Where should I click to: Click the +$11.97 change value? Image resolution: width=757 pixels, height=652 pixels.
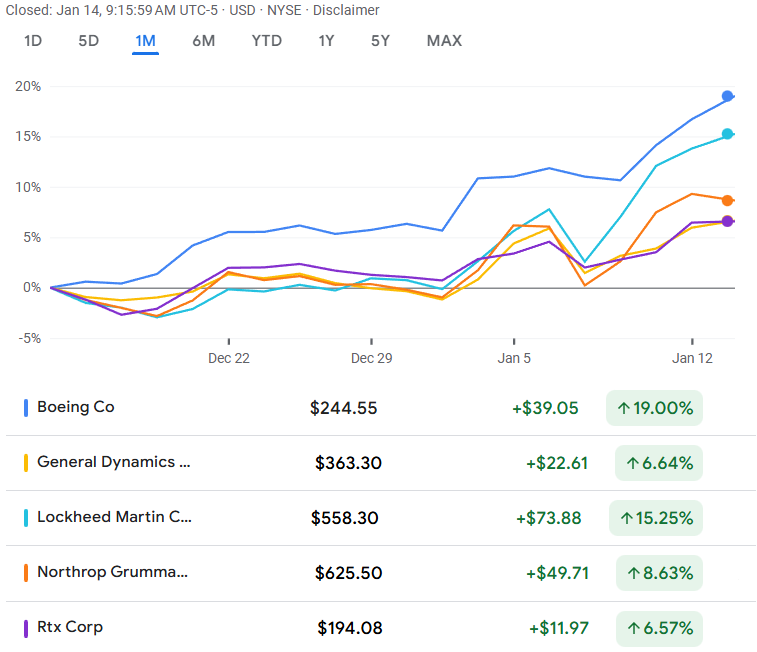(559, 628)
